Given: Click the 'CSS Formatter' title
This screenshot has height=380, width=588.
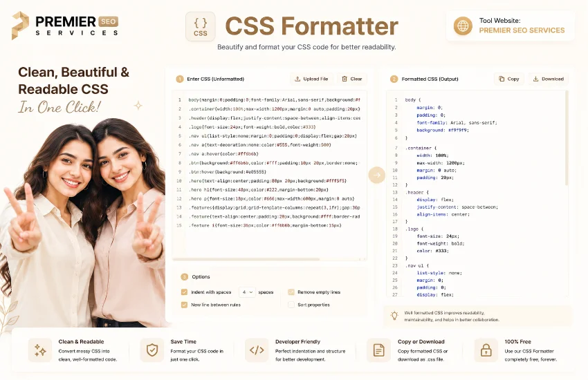Looking at the screenshot, I should click(311, 26).
